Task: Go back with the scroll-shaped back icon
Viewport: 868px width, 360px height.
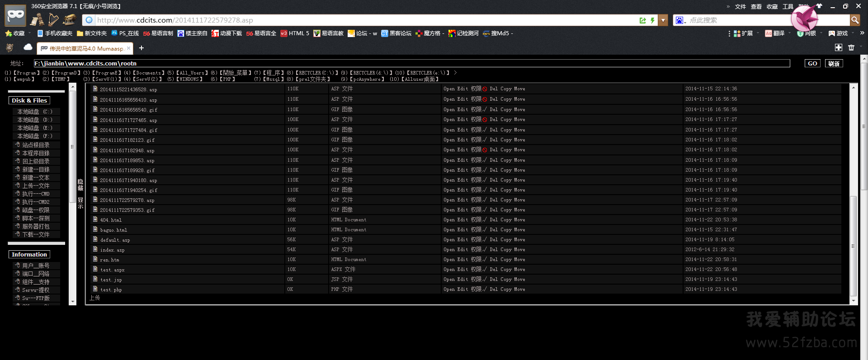Action: coord(37,19)
